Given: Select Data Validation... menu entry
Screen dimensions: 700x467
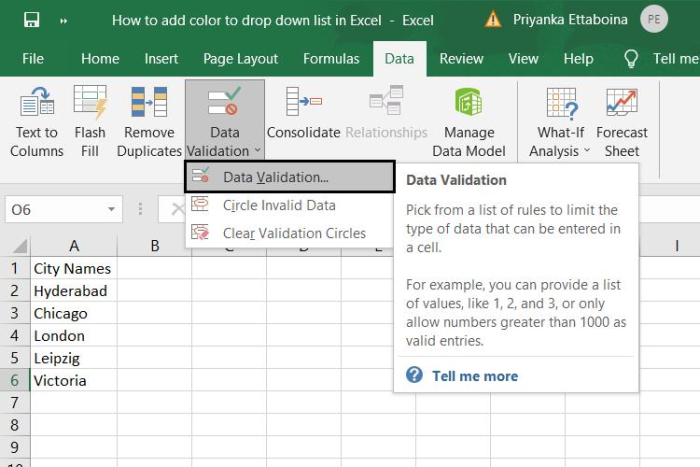Looking at the screenshot, I should click(x=275, y=177).
